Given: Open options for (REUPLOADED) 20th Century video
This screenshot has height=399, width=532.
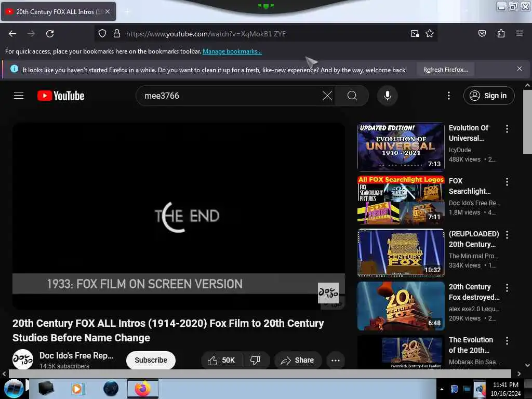Looking at the screenshot, I should [x=507, y=234].
